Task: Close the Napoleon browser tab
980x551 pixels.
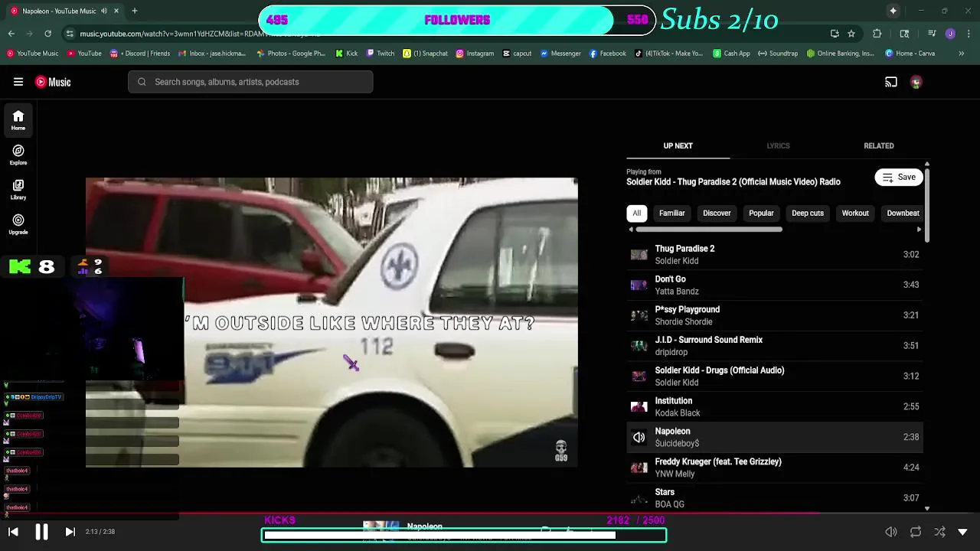Action: pos(116,11)
